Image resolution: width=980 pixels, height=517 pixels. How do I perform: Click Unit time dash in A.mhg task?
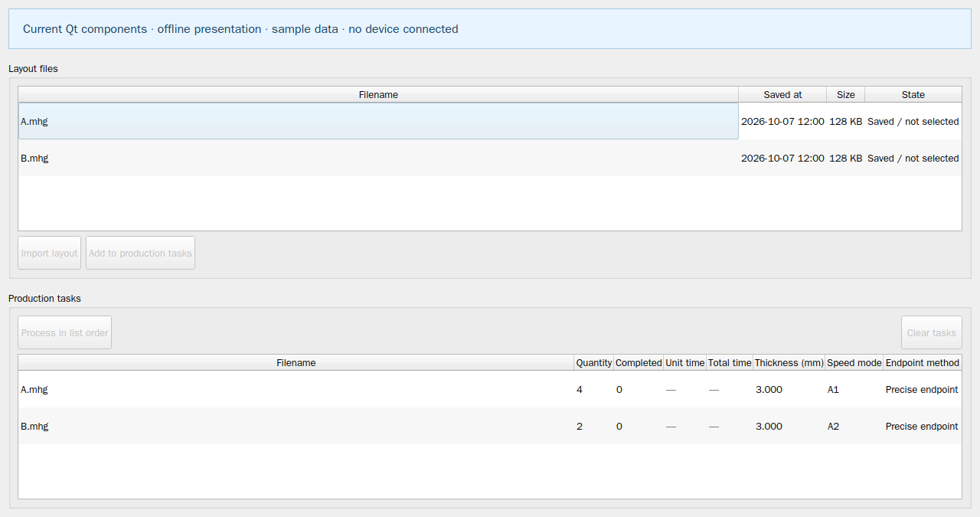pos(684,389)
